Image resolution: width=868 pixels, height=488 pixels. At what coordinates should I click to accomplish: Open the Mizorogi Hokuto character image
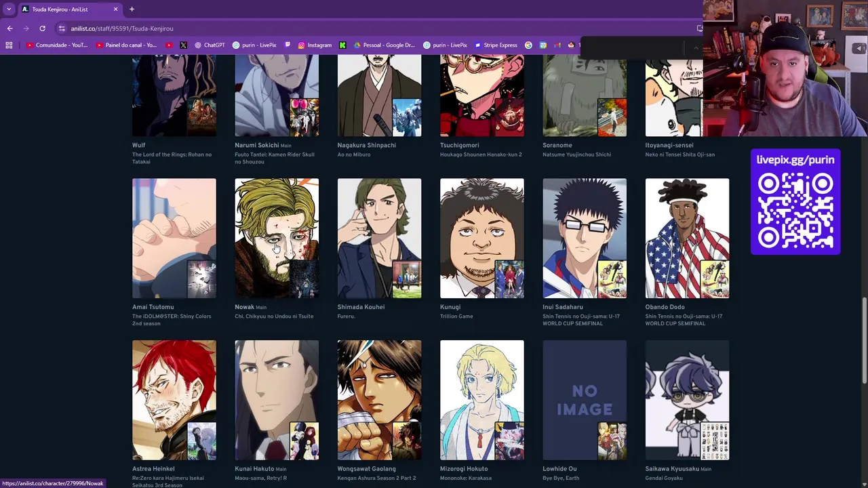pos(481,401)
